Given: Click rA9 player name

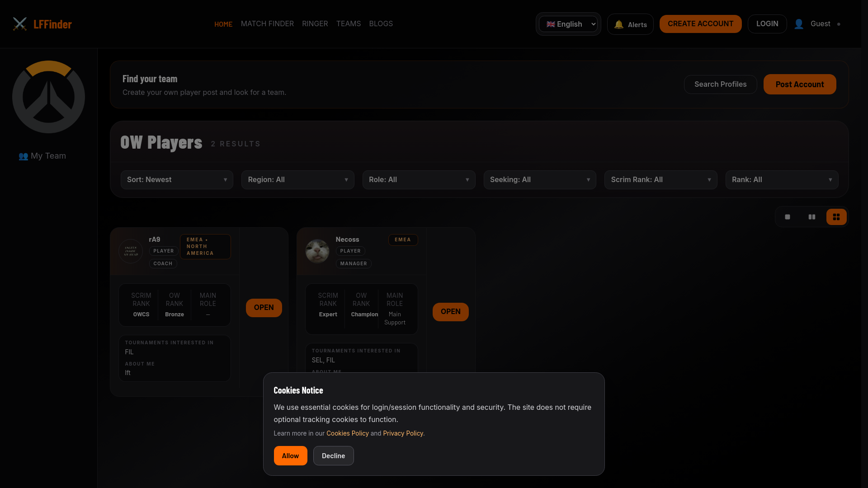Looking at the screenshot, I should click(x=155, y=239).
